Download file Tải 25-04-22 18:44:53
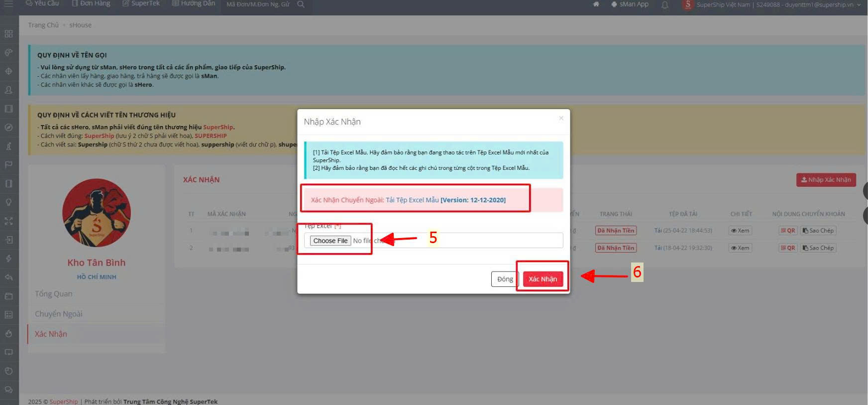Screen dimensions: 868x405 point(683,231)
